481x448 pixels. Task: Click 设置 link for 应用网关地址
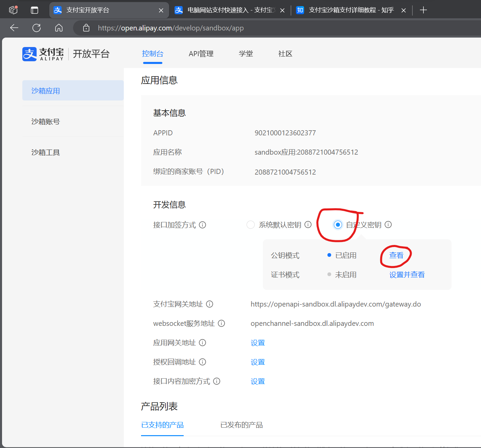(258, 343)
